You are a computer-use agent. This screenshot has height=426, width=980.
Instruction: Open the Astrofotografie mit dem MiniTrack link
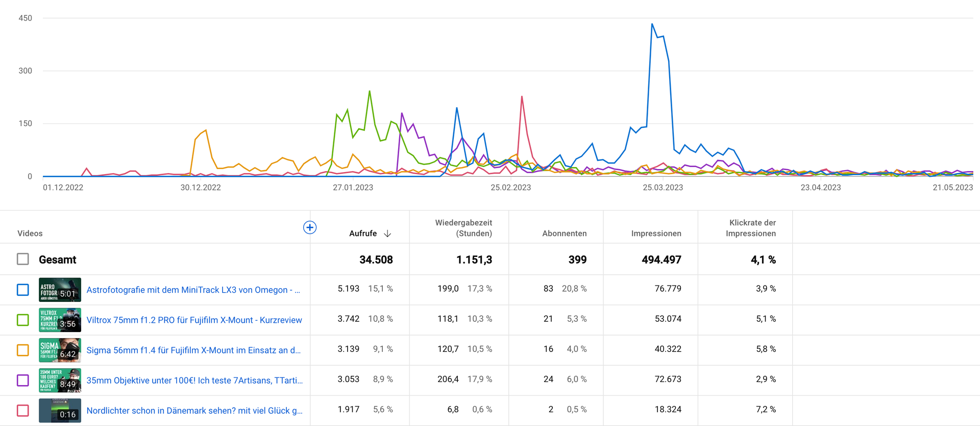(x=193, y=290)
